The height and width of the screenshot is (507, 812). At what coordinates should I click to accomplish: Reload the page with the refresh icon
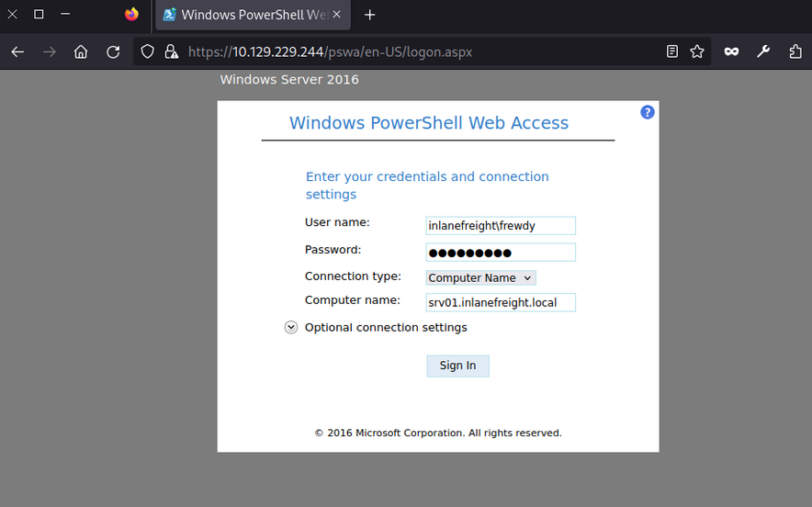pos(113,51)
